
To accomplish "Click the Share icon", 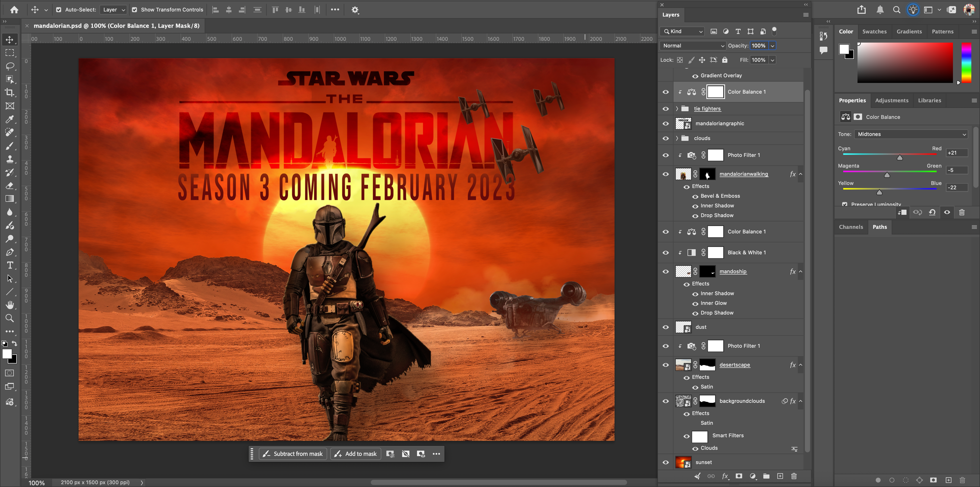I will coord(862,10).
